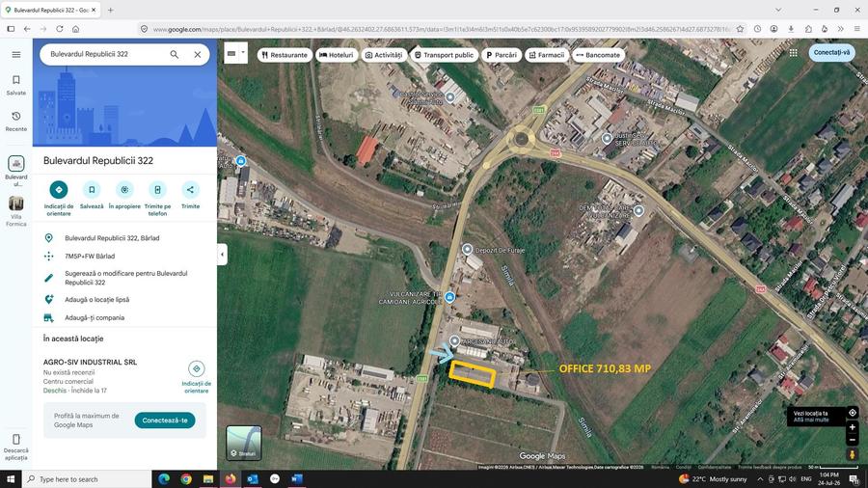Open Outlook from the taskbar
The image size is (868, 488).
[253, 479]
